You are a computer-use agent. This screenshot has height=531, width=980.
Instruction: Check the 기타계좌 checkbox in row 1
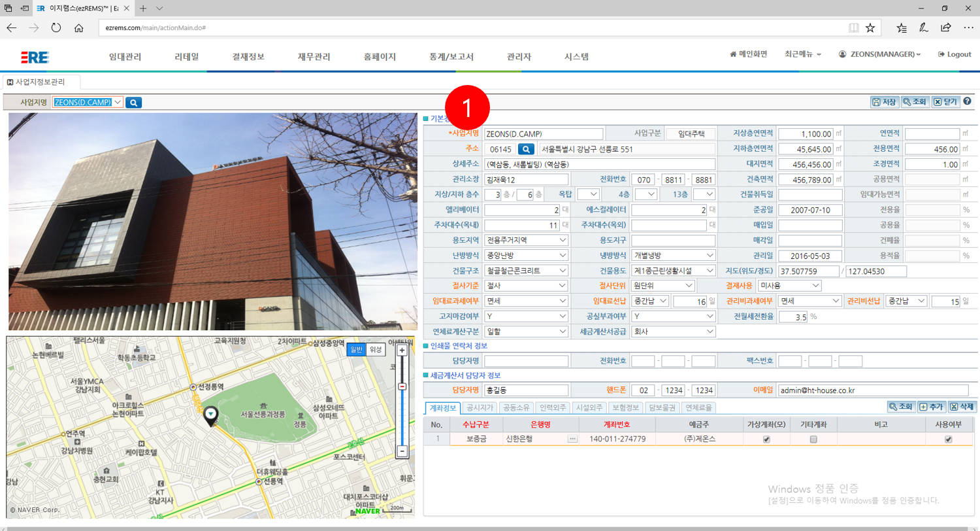[x=813, y=439]
